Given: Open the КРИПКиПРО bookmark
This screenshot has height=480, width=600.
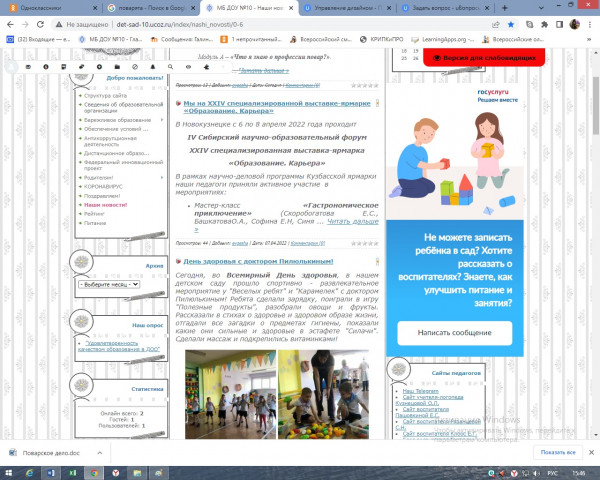Looking at the screenshot, I should point(382,39).
